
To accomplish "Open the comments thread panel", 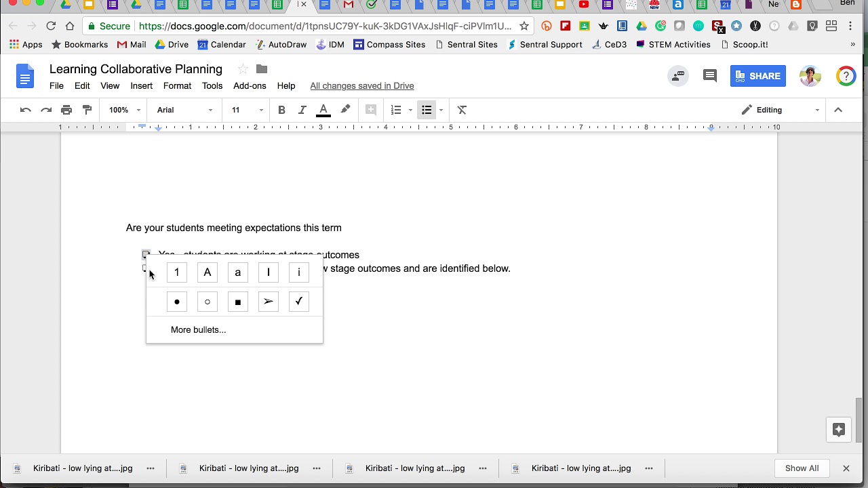I will (x=710, y=76).
